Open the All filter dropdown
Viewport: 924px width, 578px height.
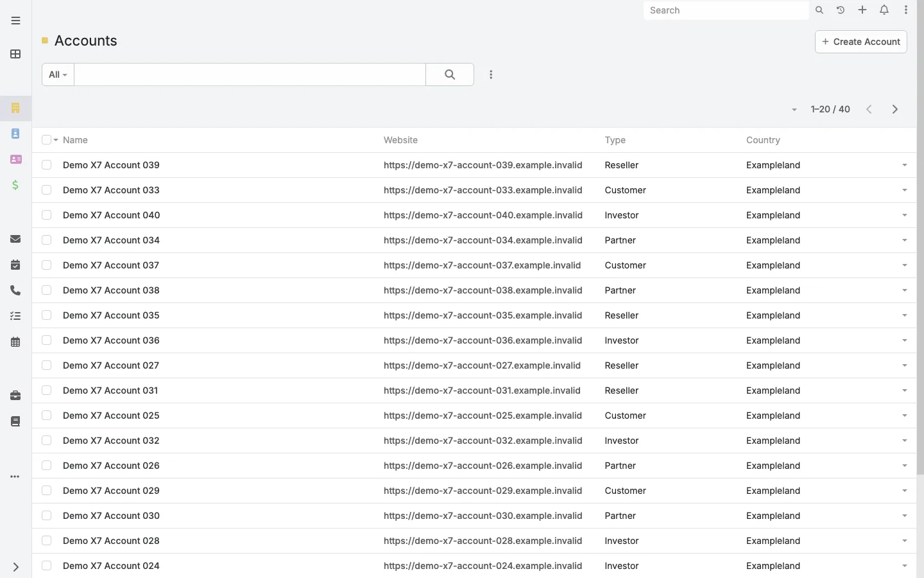pyautogui.click(x=58, y=74)
